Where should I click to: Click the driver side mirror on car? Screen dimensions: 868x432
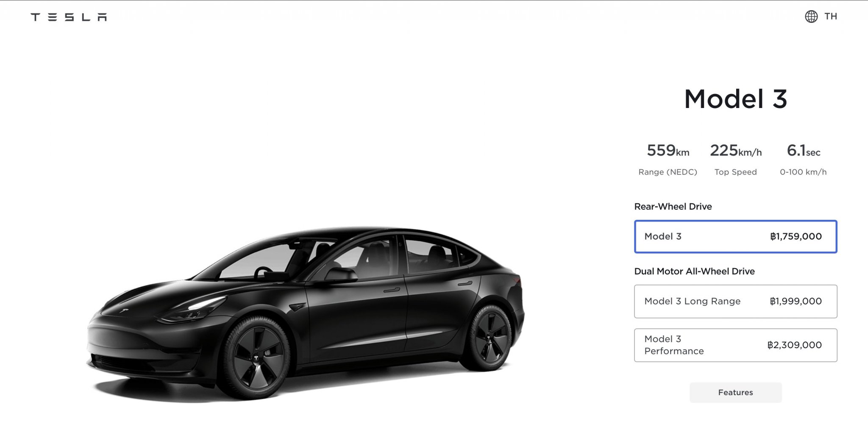click(x=341, y=275)
